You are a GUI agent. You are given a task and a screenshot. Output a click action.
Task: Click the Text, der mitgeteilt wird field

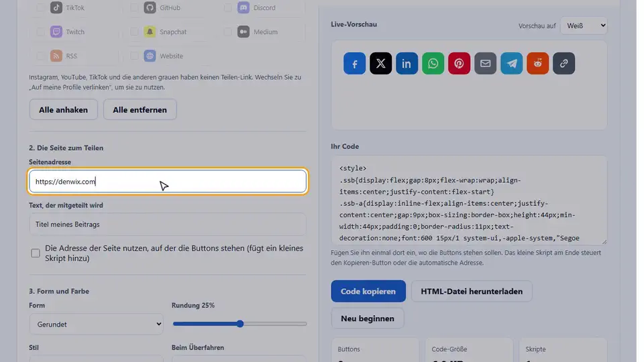[168, 224]
